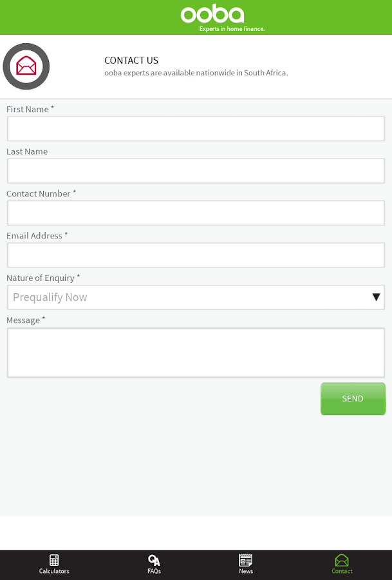Click inside the Message text area
Viewport: 392px width, 580px height.
pos(196,353)
